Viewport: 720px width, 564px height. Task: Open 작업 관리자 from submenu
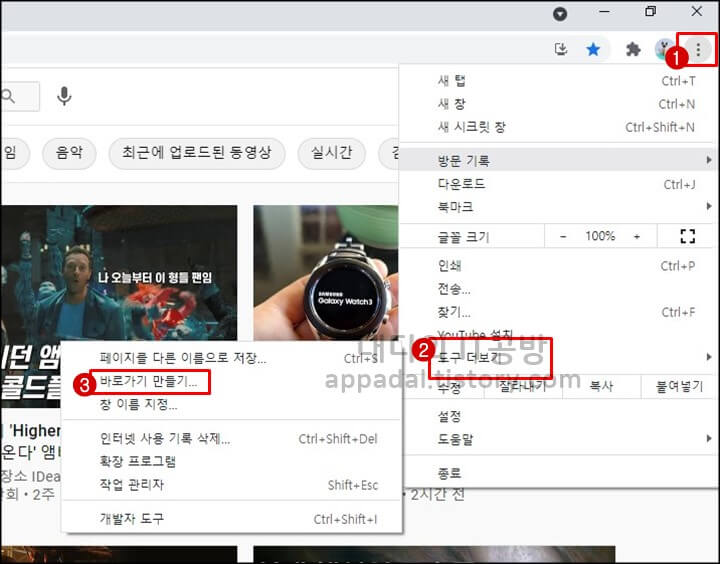(x=232, y=485)
